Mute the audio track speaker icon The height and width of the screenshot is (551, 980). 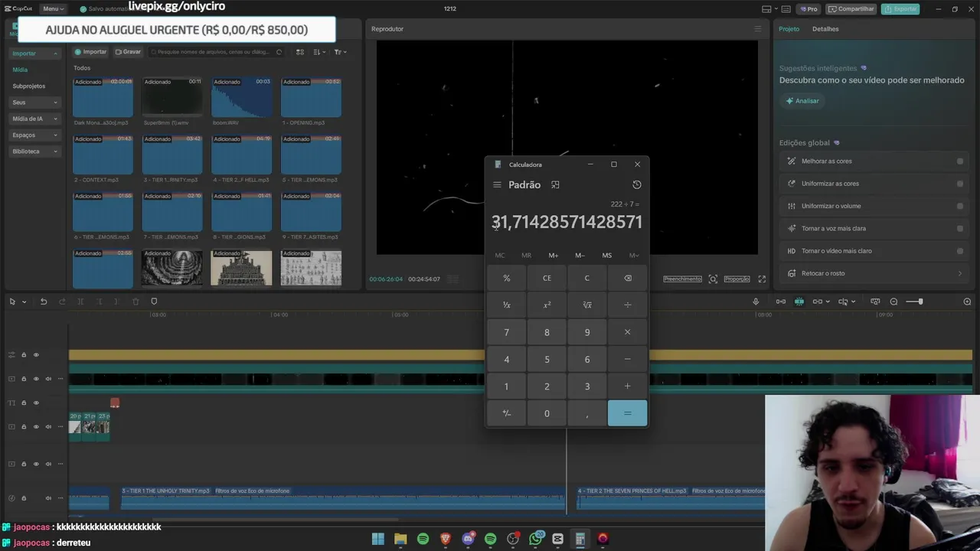(x=48, y=498)
